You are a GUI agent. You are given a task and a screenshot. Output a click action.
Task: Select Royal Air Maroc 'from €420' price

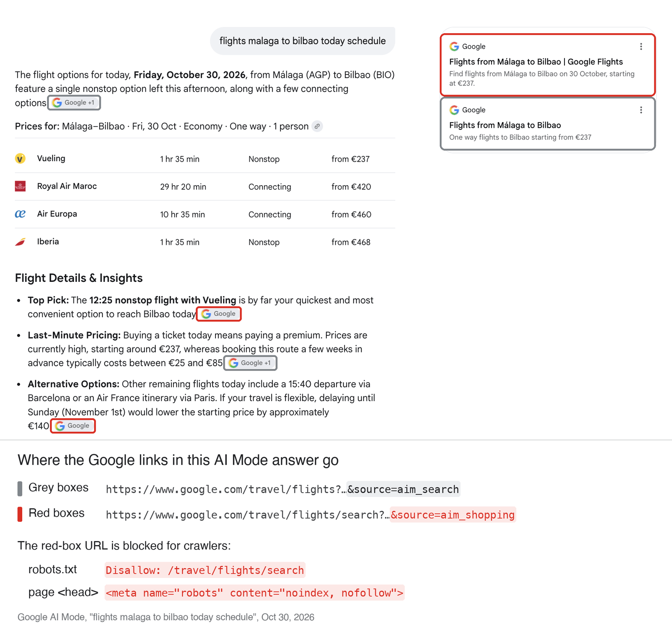[x=351, y=187]
